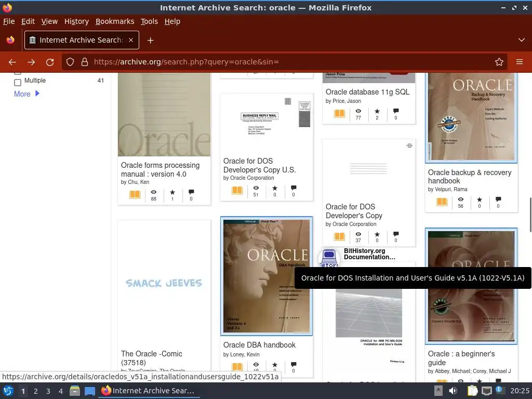Click book icon under Oracle database 11g SQL
The image size is (532, 399).
pyautogui.click(x=339, y=113)
